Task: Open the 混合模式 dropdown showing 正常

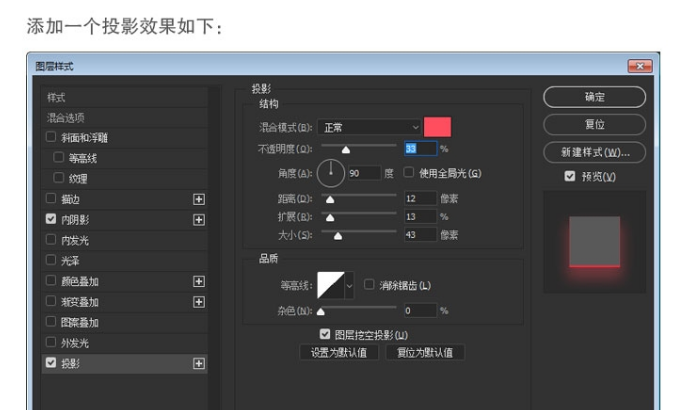Action: (370, 127)
